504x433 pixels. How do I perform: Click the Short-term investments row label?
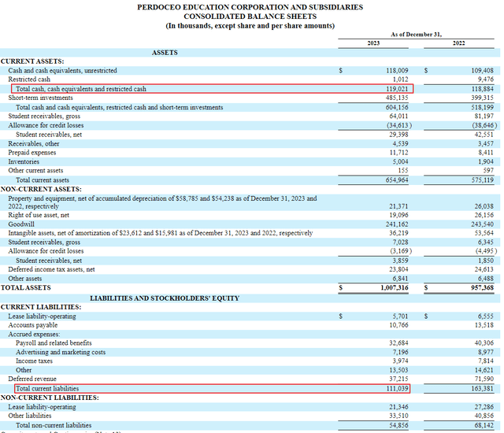[40, 98]
